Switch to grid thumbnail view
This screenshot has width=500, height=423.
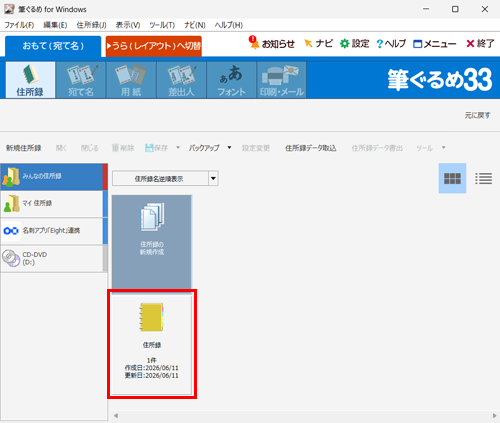[x=452, y=178]
